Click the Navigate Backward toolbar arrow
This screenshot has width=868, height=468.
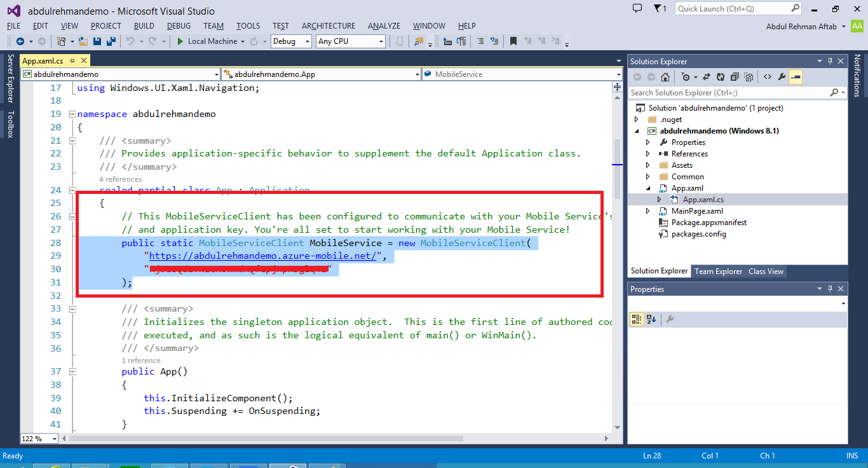[x=20, y=41]
